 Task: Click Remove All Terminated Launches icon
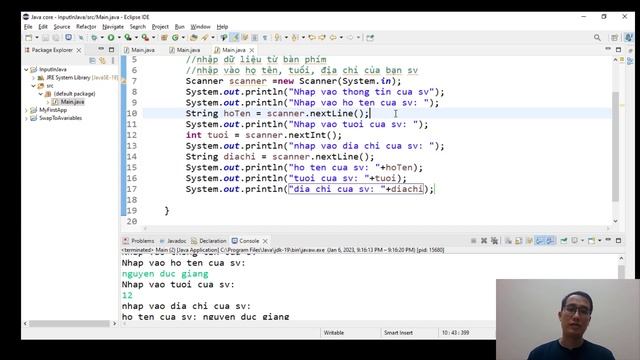495,241
